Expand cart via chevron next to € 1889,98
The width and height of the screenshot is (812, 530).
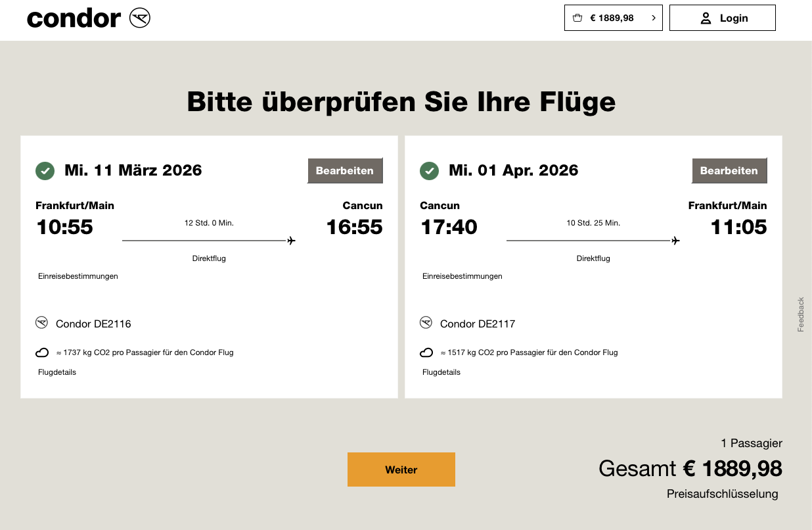coord(653,18)
